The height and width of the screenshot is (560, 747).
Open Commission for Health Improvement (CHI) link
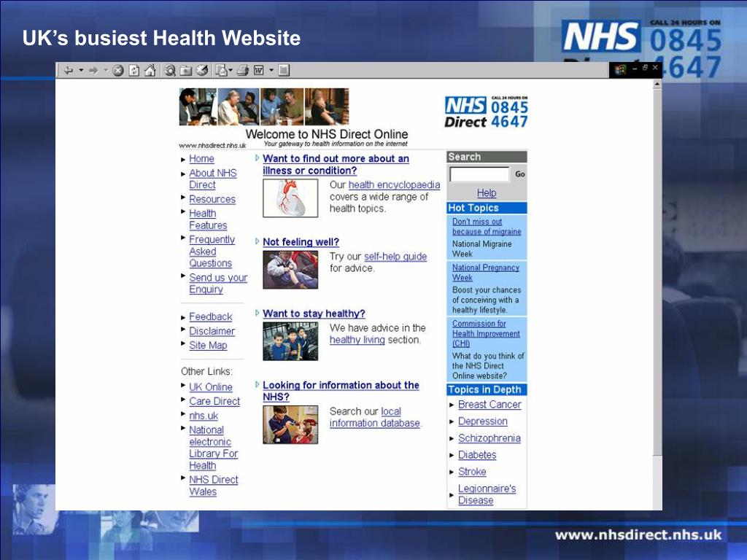pos(486,333)
